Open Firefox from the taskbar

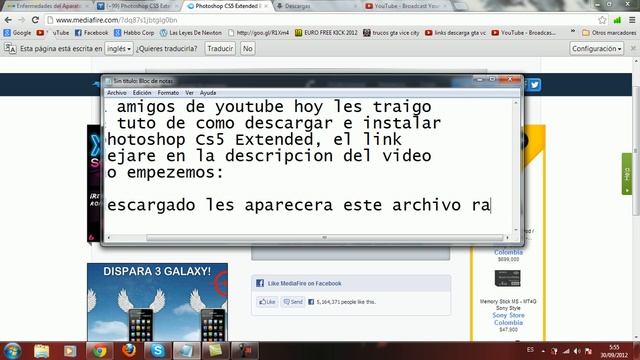pos(129,351)
